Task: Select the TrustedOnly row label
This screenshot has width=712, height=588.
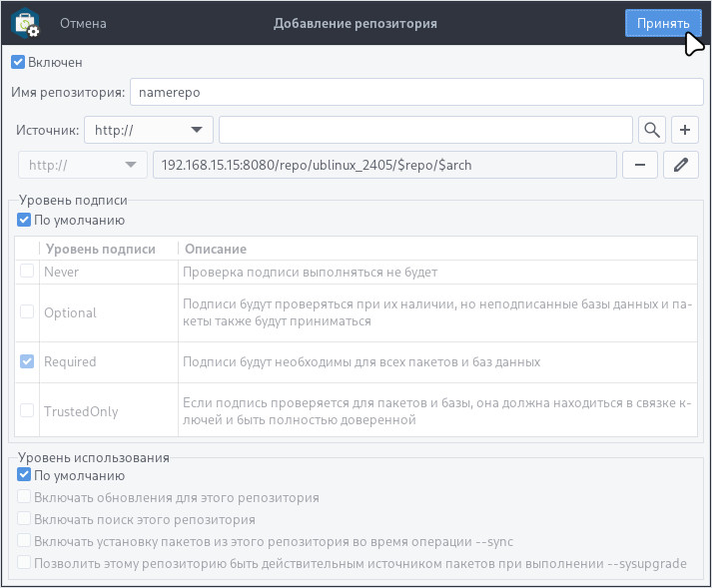Action: tap(81, 411)
